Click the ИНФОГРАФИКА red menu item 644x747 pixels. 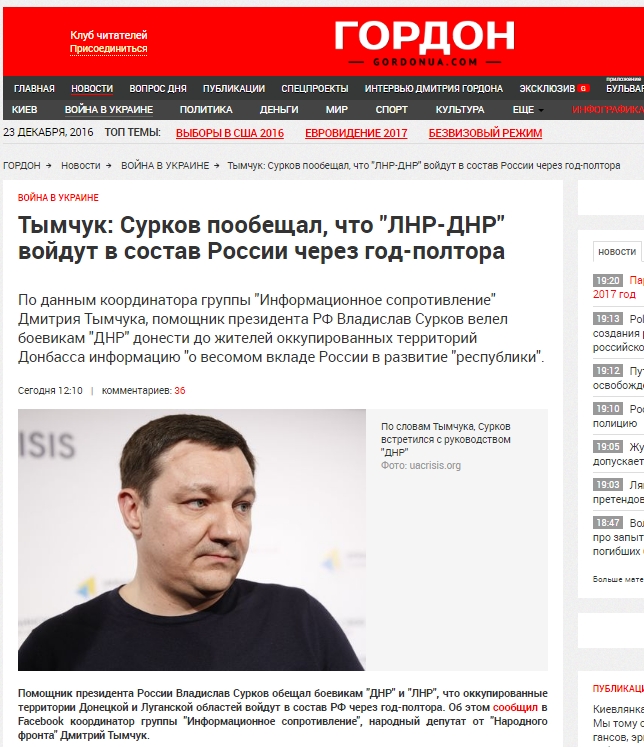[608, 110]
